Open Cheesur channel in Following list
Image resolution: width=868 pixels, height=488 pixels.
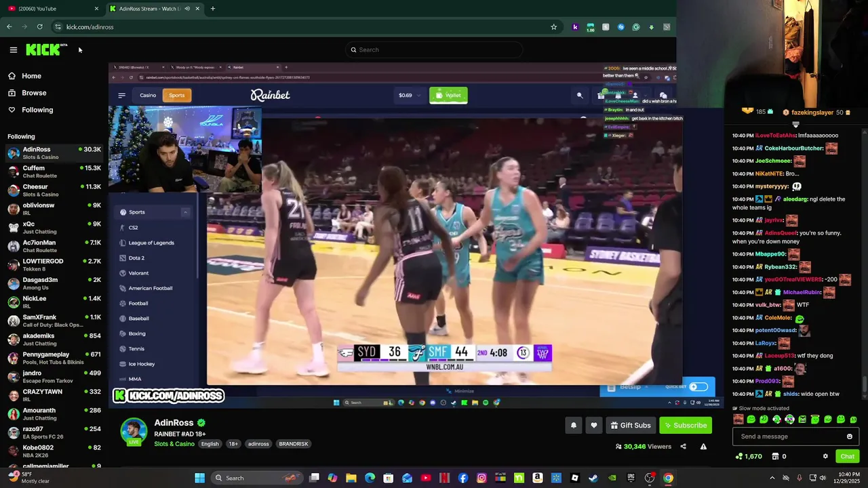click(54, 190)
